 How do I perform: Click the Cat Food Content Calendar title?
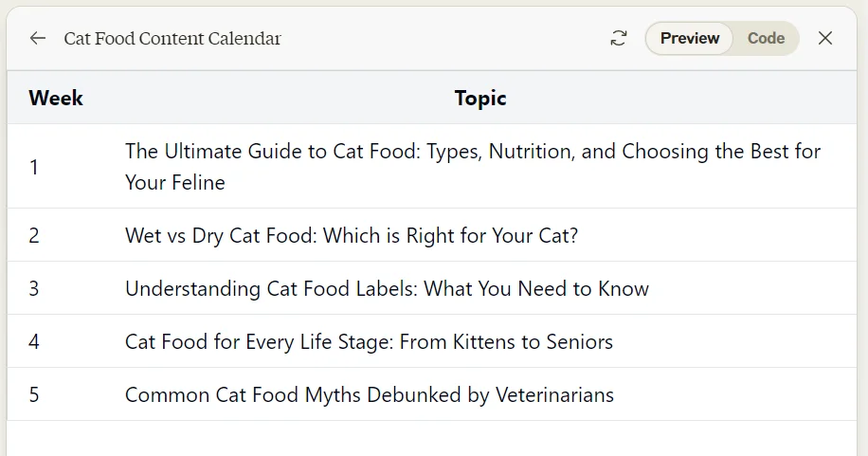(x=172, y=39)
